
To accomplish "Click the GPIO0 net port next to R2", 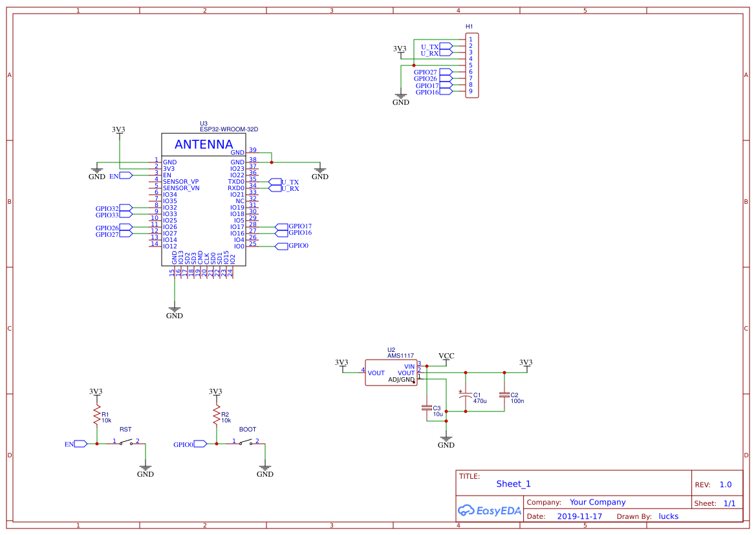I will pyautogui.click(x=190, y=444).
